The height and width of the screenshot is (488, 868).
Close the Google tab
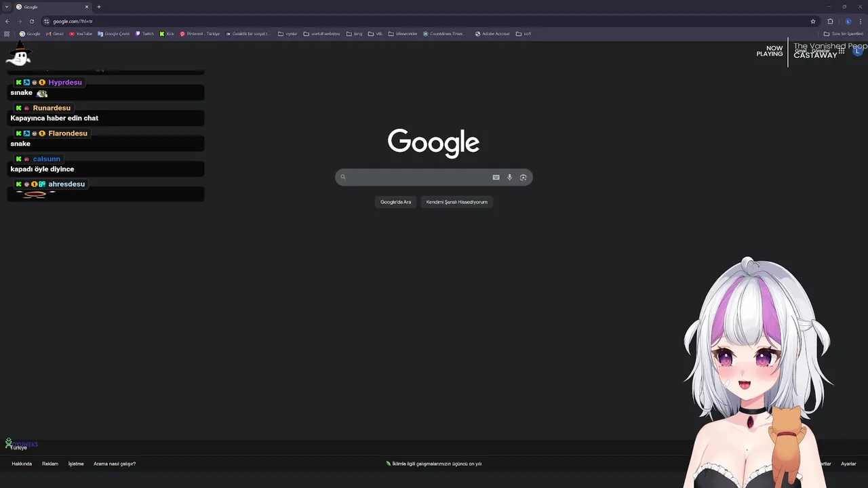pos(87,7)
